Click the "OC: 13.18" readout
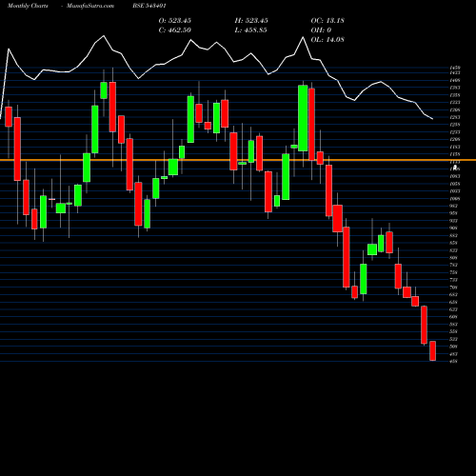 [x=327, y=21]
